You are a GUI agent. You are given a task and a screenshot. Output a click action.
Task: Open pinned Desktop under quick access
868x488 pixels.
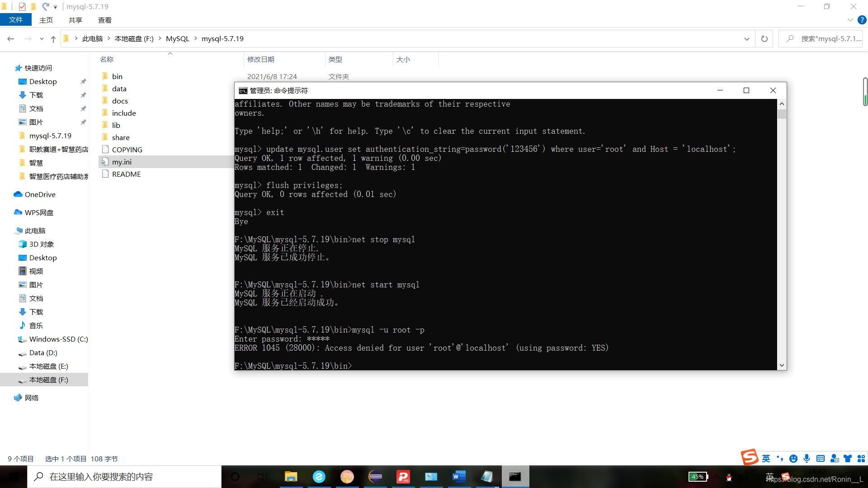[x=43, y=81]
